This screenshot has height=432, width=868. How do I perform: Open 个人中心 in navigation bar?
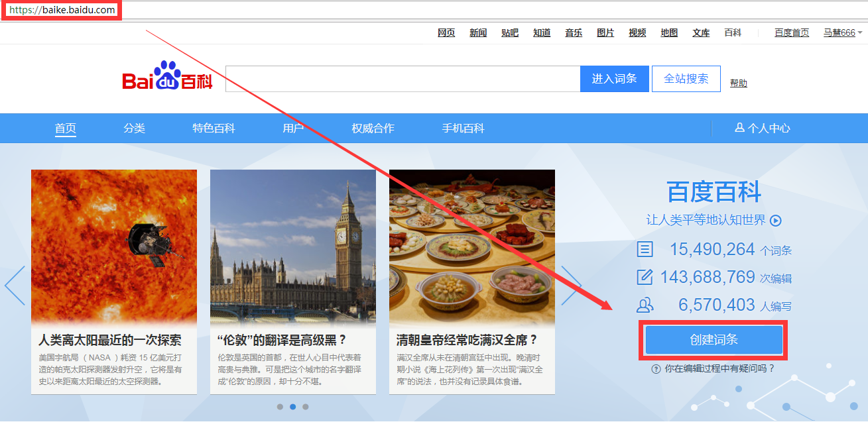(763, 128)
